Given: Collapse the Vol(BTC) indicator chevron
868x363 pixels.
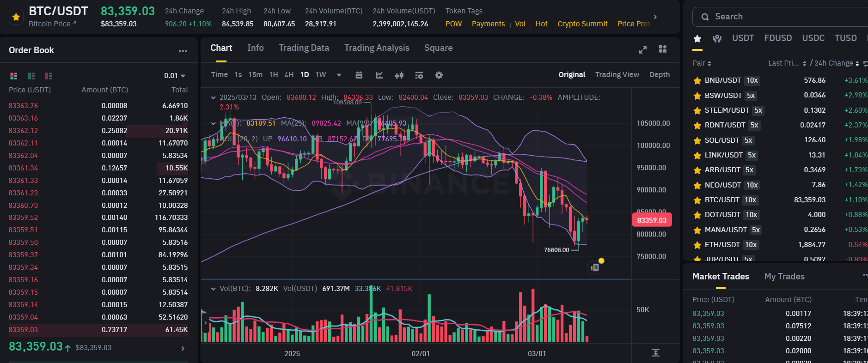Looking at the screenshot, I should pyautogui.click(x=214, y=289).
